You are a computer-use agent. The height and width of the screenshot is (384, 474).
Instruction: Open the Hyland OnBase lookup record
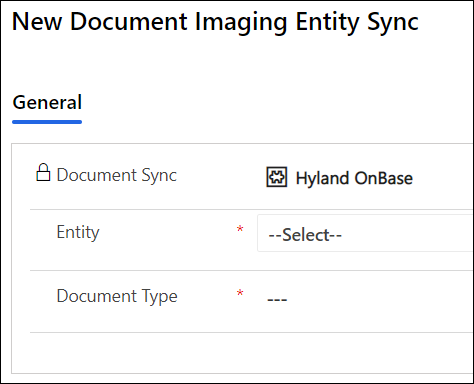pos(354,178)
